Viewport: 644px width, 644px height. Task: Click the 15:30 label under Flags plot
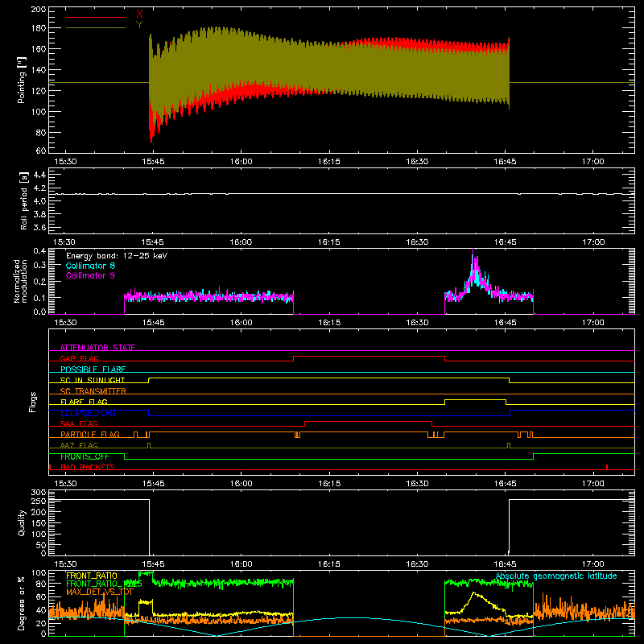click(x=65, y=484)
